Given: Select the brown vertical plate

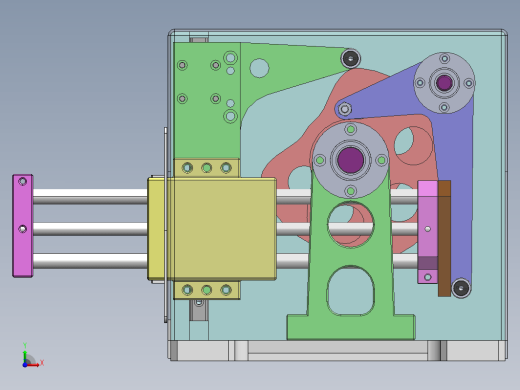Looking at the screenshot, I should click(x=444, y=238).
